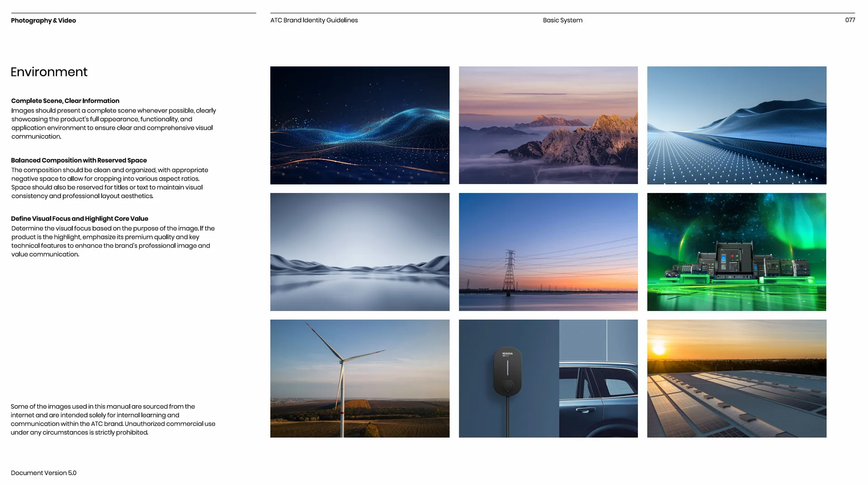Click the image usage disclaimer paragraph
The width and height of the screenshot is (868, 486).
point(113,420)
